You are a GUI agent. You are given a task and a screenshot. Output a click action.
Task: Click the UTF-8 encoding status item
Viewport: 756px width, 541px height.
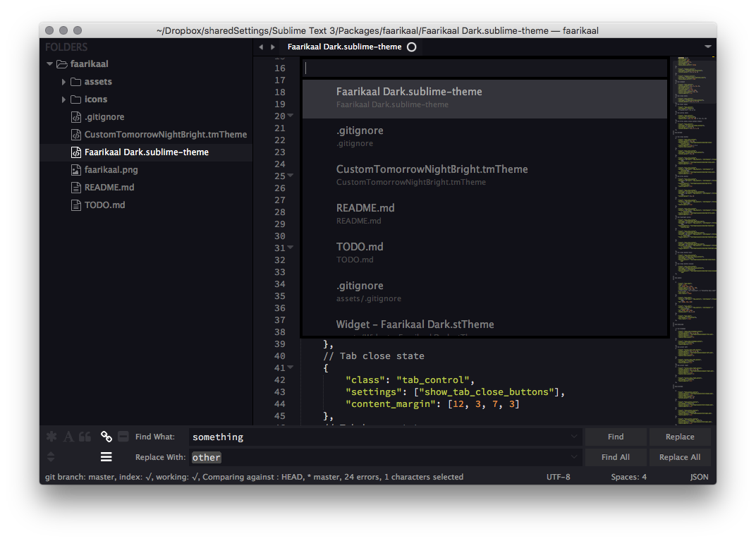(x=559, y=477)
